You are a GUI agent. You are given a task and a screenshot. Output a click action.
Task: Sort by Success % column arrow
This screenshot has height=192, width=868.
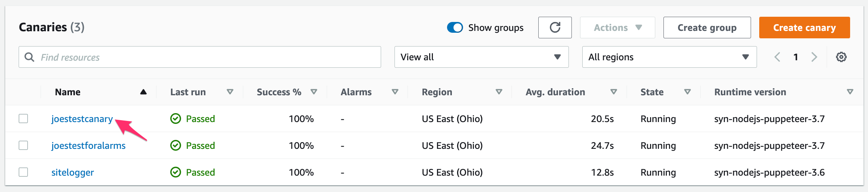pyautogui.click(x=314, y=92)
